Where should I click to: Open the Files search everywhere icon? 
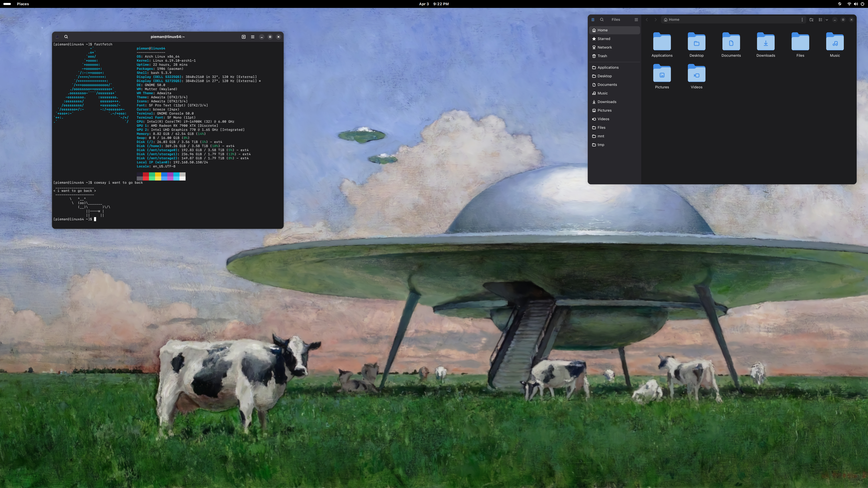pyautogui.click(x=602, y=19)
